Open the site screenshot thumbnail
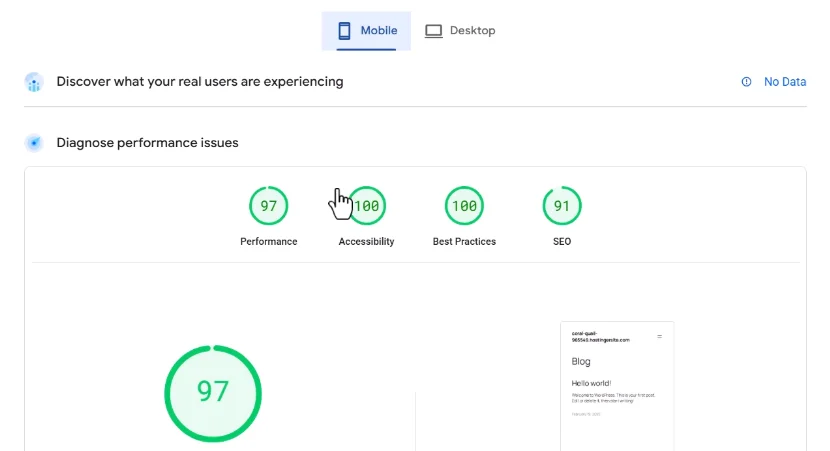 617,386
